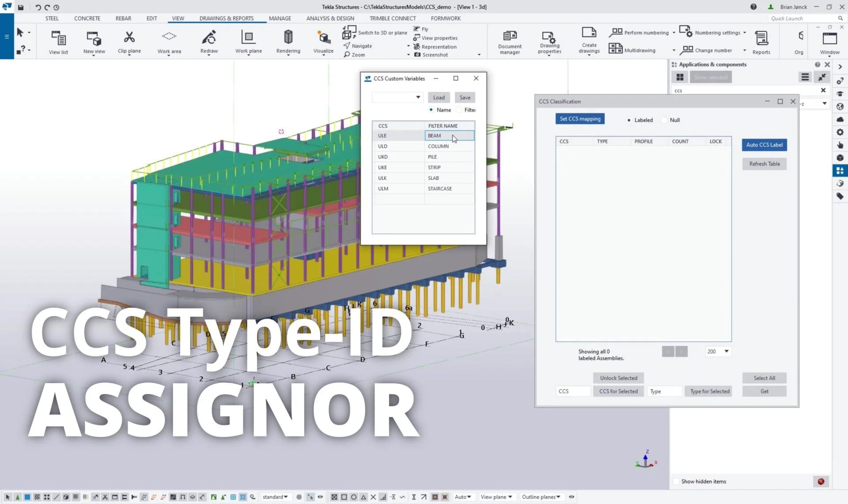Click the Select All button

[x=764, y=378]
